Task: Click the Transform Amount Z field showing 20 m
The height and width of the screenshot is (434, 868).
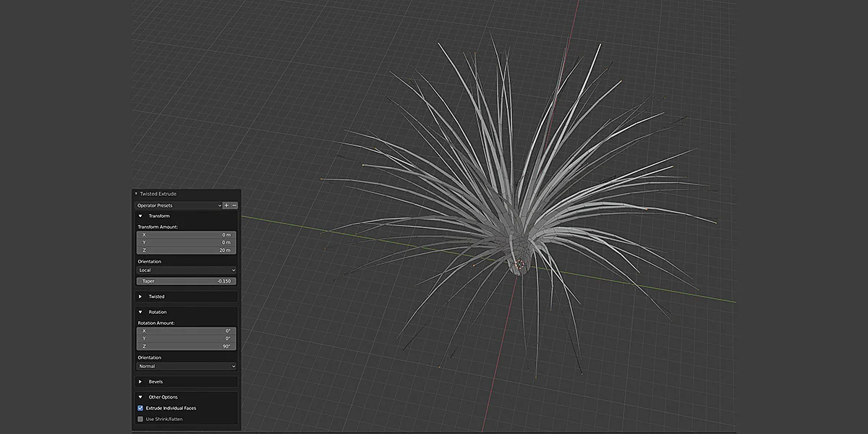Action: pos(186,250)
